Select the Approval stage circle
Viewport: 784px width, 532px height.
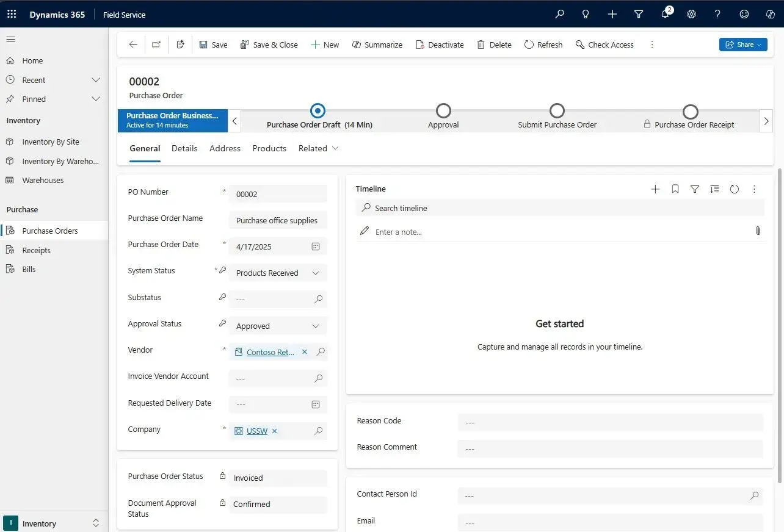tap(443, 110)
